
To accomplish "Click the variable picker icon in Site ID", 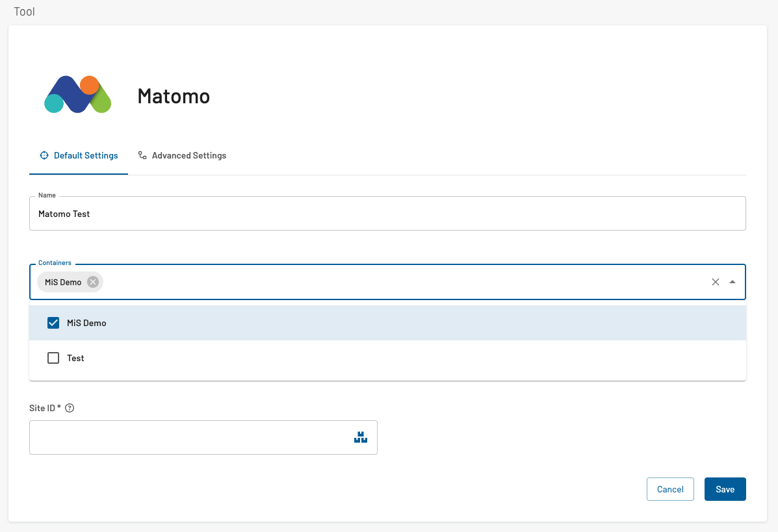I will (x=361, y=437).
